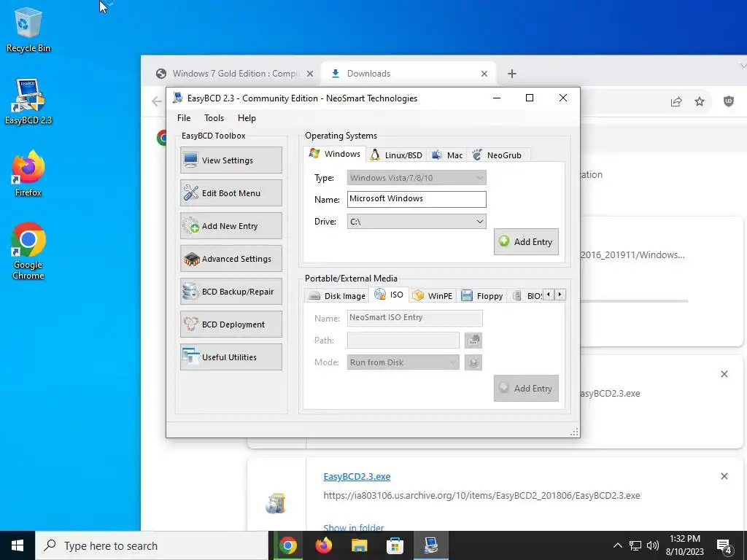The height and width of the screenshot is (560, 747).
Task: Click the browser back arrow
Action: click(x=156, y=101)
